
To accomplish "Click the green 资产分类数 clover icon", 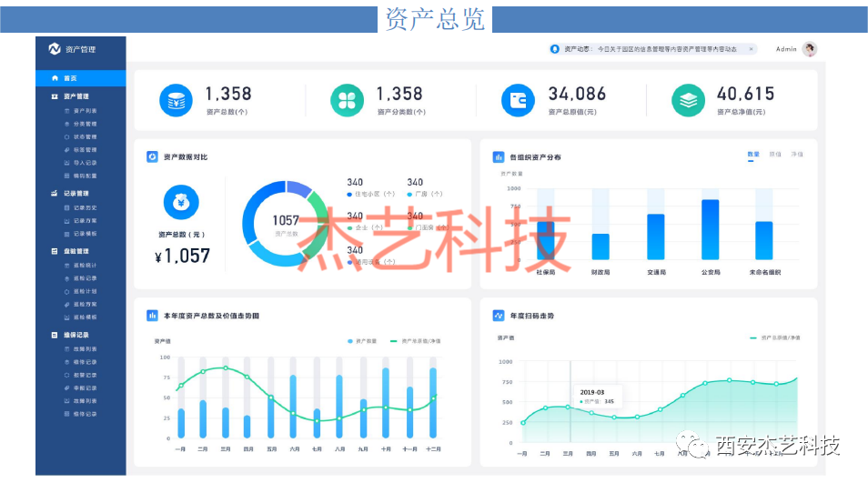I will 347,100.
